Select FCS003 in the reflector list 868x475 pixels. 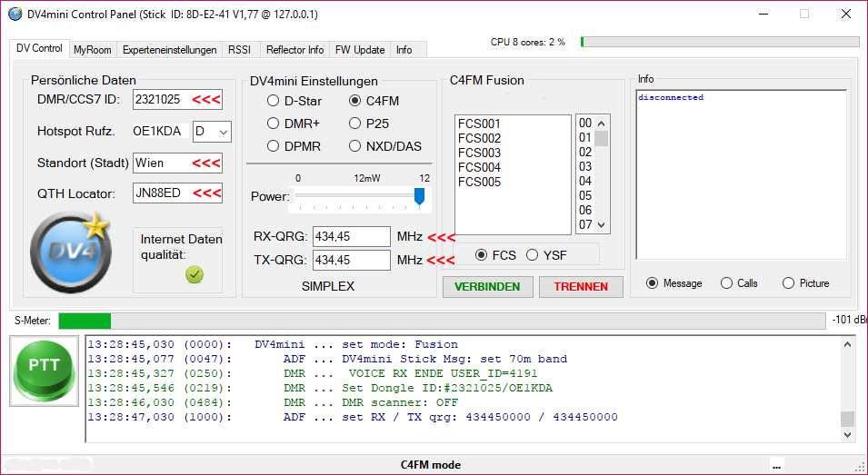(513, 153)
